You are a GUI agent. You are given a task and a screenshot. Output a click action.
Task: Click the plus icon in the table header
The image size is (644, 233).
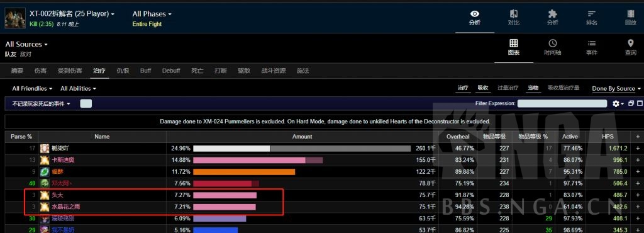[638, 137]
